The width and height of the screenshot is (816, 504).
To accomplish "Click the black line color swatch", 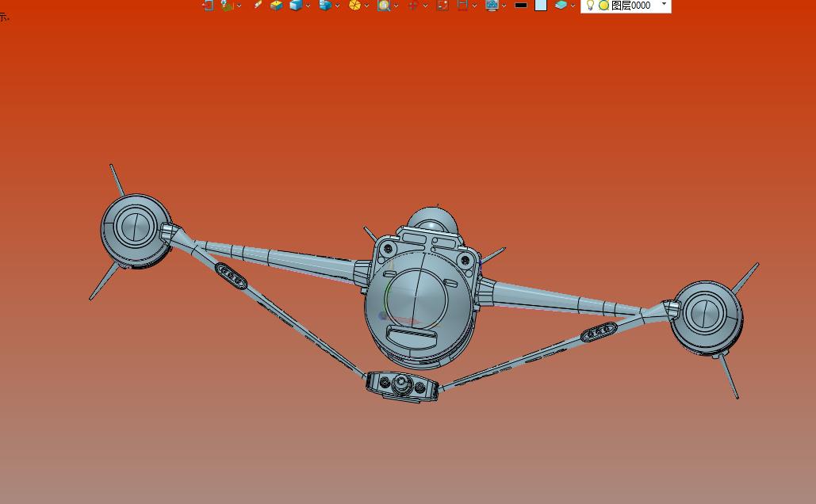I will pyautogui.click(x=521, y=6).
